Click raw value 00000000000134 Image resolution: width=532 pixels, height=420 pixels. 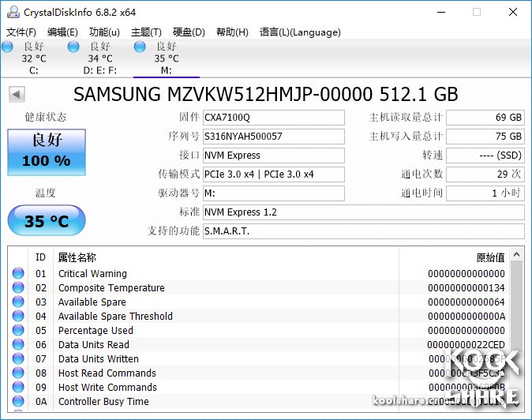(x=466, y=287)
